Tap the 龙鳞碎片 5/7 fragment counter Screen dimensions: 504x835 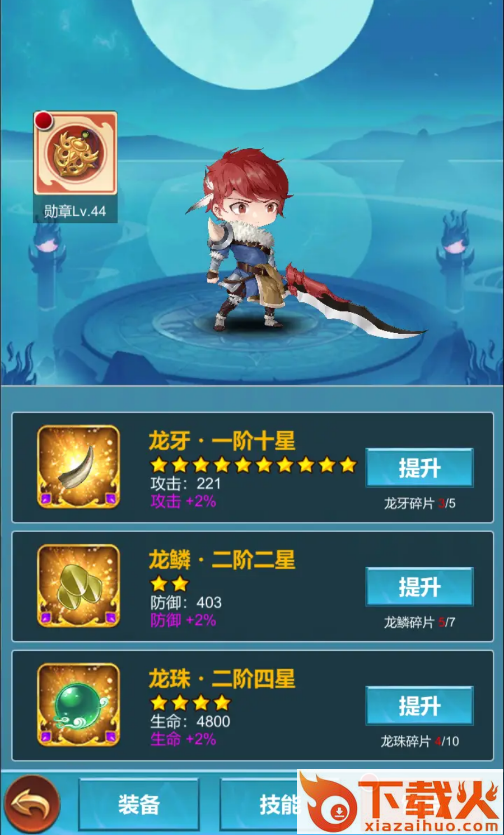(x=419, y=622)
